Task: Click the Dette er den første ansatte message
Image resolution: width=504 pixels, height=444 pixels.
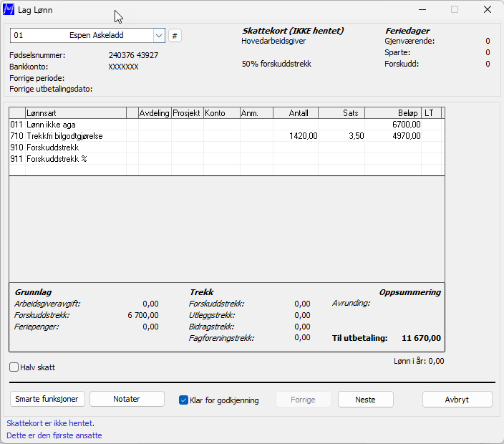Action: 54,435
